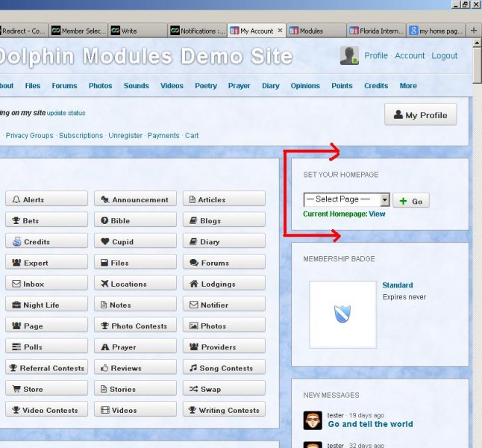The width and height of the screenshot is (482, 448).
Task: Open the Articles module
Action: [x=224, y=199]
